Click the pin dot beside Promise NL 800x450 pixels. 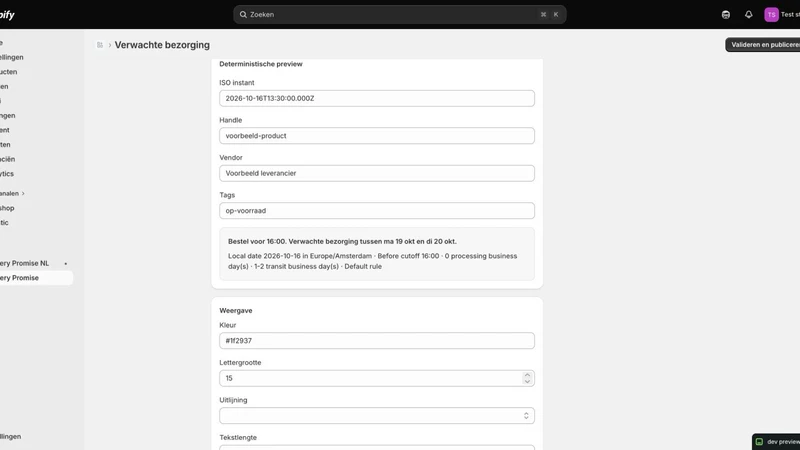coord(65,263)
